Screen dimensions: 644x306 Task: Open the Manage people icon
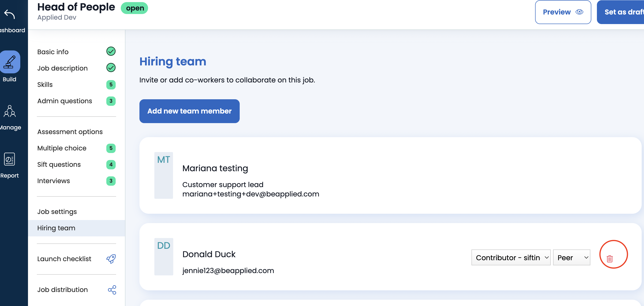[x=10, y=111]
